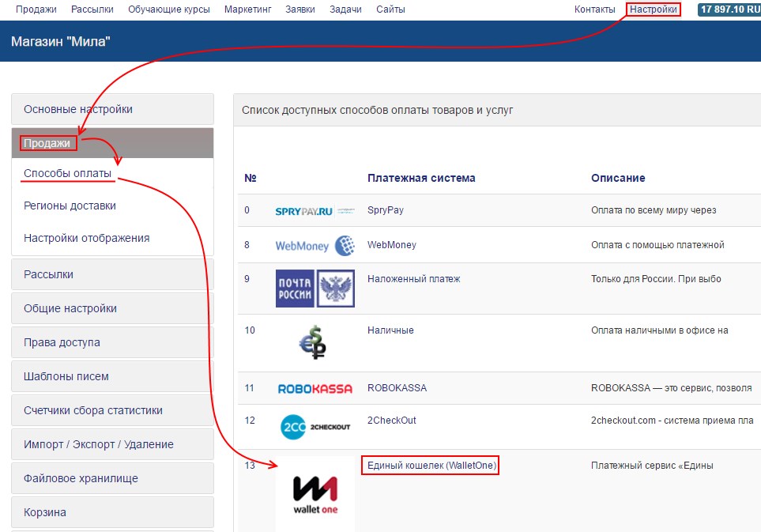Click the Почта России logo

[315, 289]
